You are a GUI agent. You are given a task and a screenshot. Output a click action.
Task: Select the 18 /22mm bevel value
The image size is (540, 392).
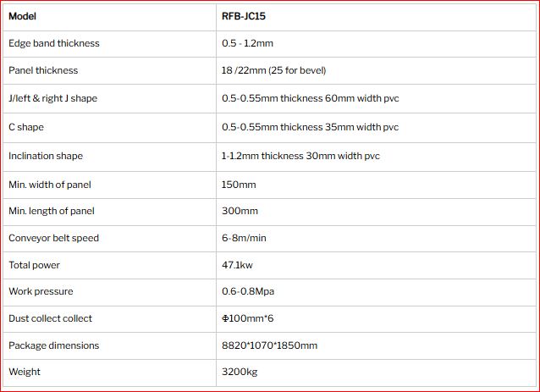273,70
